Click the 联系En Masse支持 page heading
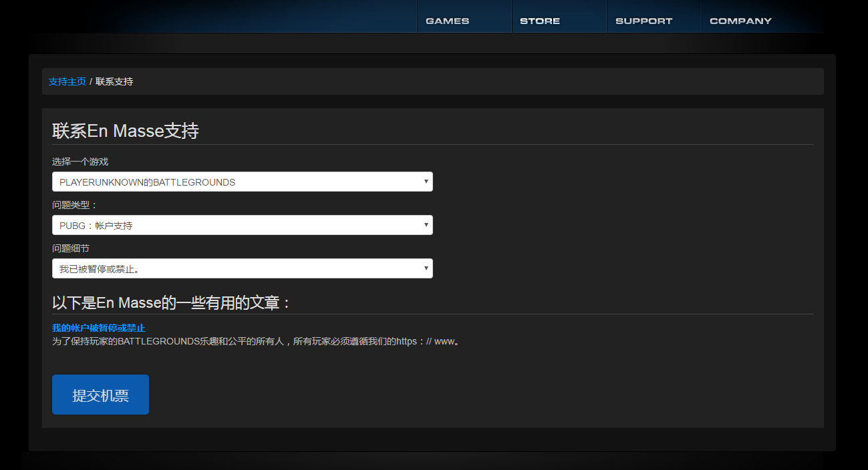 pos(126,131)
